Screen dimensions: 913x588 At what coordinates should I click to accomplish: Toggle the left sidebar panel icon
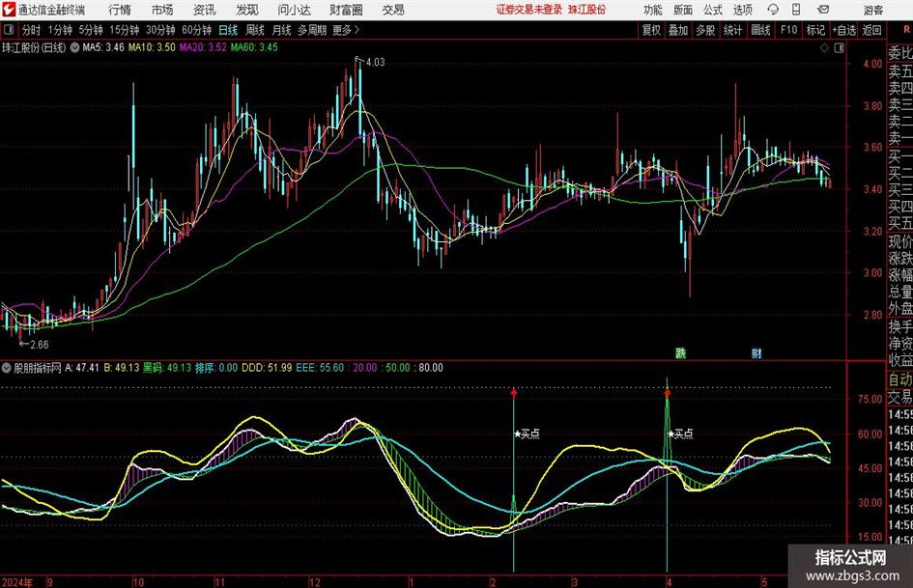(9, 30)
